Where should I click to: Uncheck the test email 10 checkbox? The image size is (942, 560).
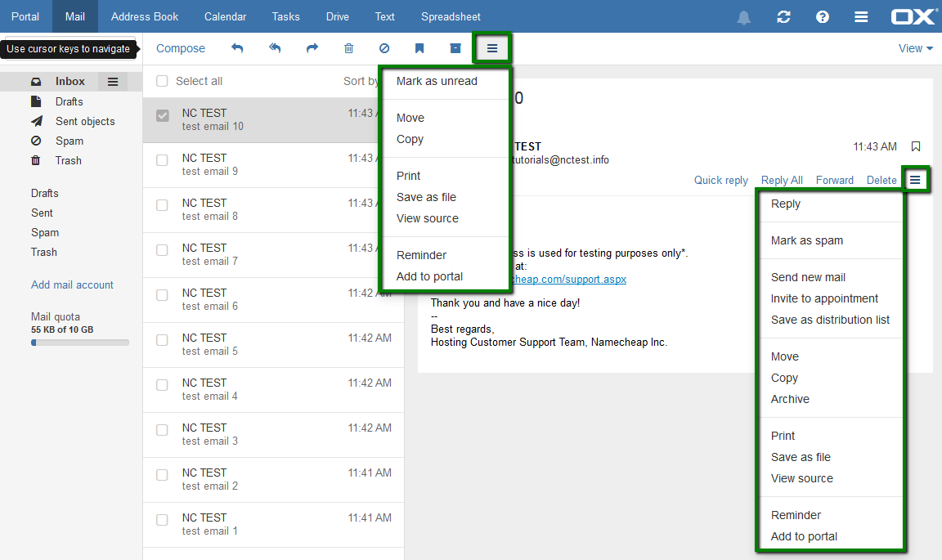pos(162,115)
